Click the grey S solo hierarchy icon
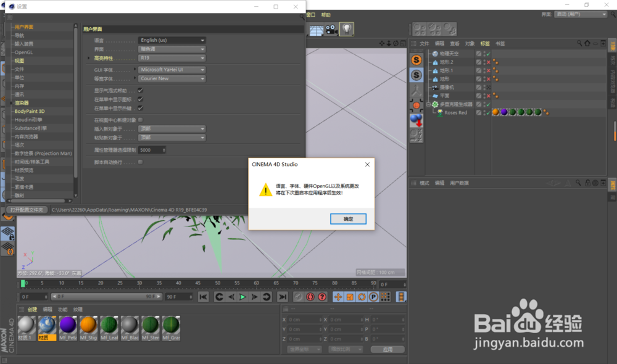Screen dimensions: 617x364 click(416, 75)
